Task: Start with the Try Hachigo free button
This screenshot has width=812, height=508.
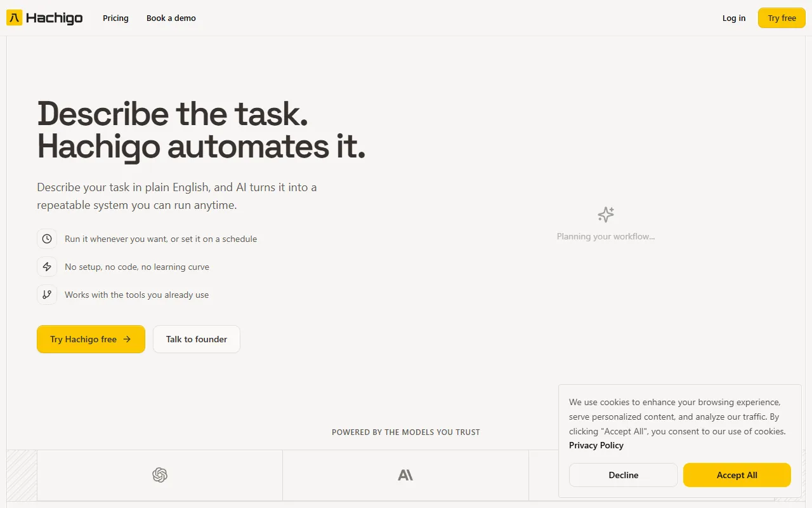Action: pyautogui.click(x=91, y=339)
